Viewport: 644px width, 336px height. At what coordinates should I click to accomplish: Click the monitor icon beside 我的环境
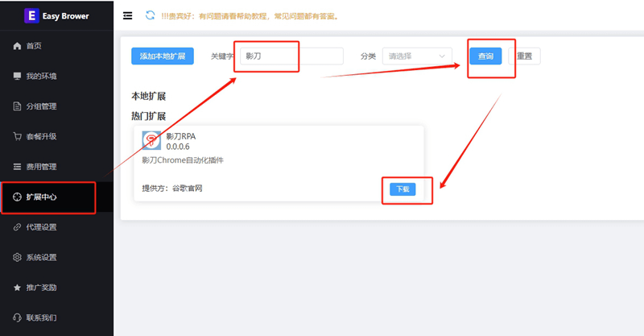pyautogui.click(x=17, y=76)
